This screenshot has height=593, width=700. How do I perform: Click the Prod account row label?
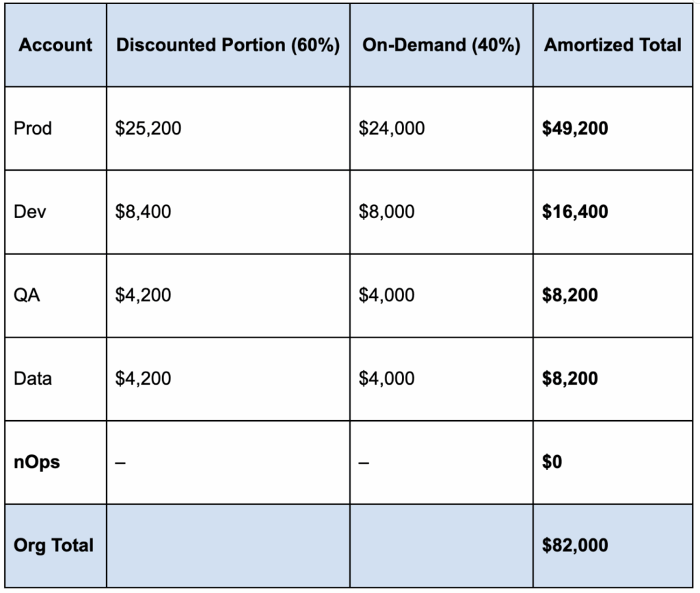click(33, 128)
